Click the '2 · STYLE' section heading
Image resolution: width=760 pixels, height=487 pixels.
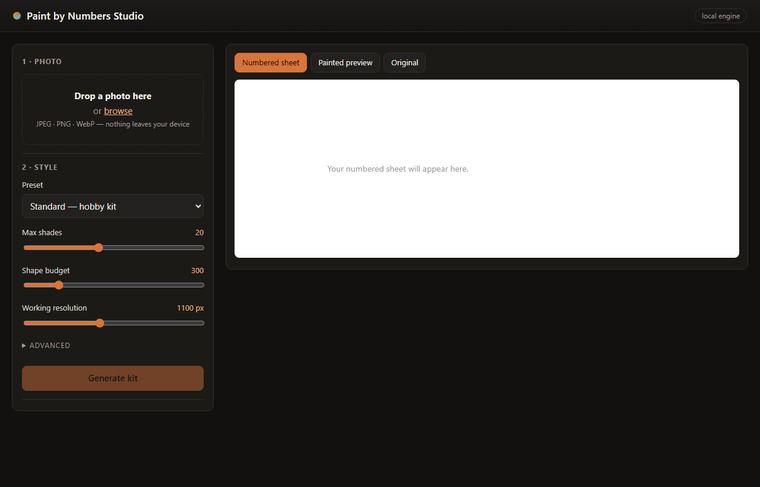coord(40,167)
